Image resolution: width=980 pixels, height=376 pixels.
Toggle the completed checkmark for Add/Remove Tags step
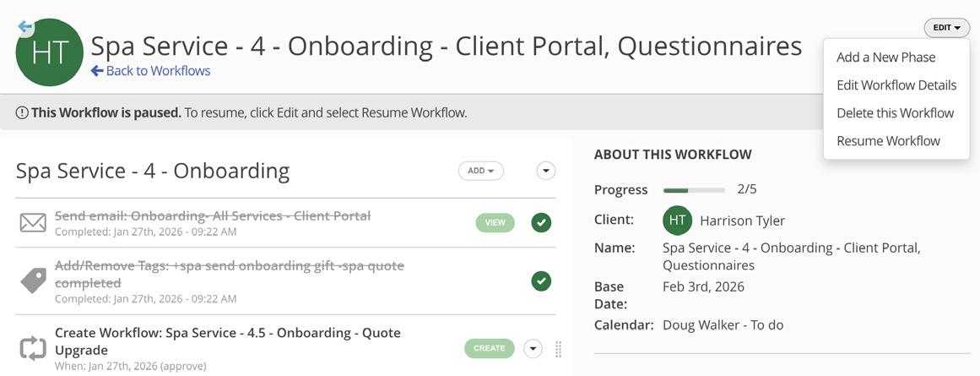541,281
